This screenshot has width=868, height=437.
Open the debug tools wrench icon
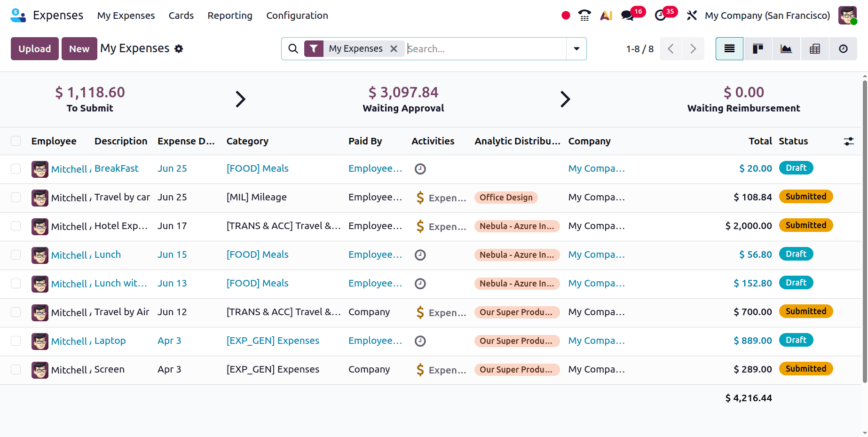tap(692, 16)
